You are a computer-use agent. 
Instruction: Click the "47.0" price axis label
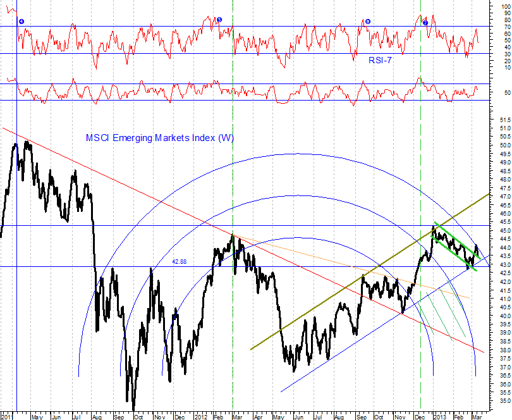coord(505,197)
